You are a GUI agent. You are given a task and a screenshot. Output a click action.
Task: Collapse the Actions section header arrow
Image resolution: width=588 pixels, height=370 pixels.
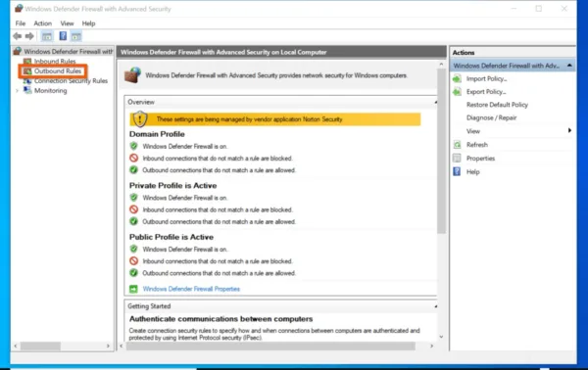point(569,66)
